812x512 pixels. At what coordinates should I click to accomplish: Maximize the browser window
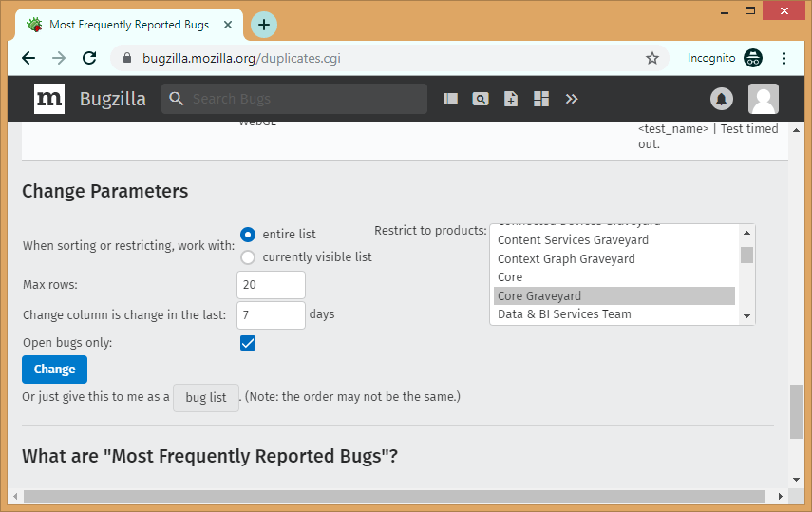tap(750, 10)
